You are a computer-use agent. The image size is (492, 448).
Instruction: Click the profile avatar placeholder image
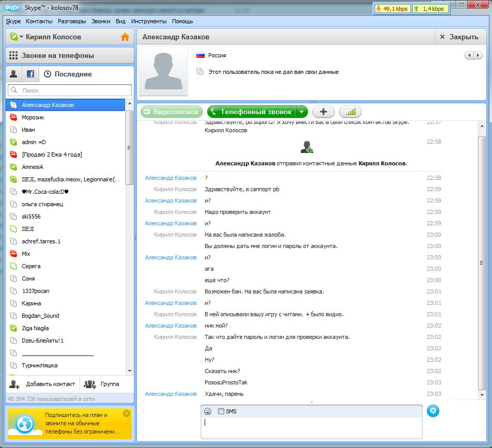point(163,71)
